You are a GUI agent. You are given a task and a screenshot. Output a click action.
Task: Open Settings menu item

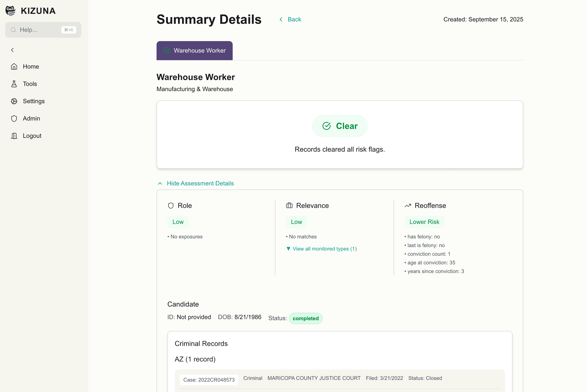click(x=34, y=101)
